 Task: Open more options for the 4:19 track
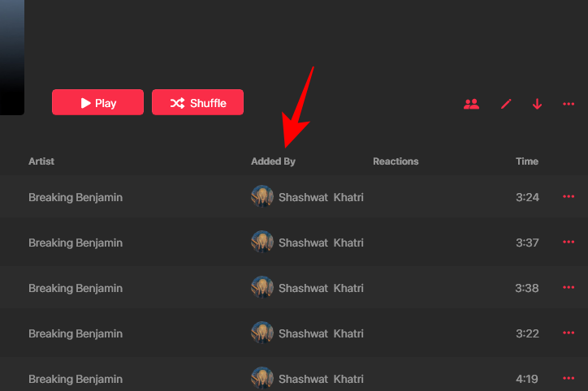click(x=569, y=379)
